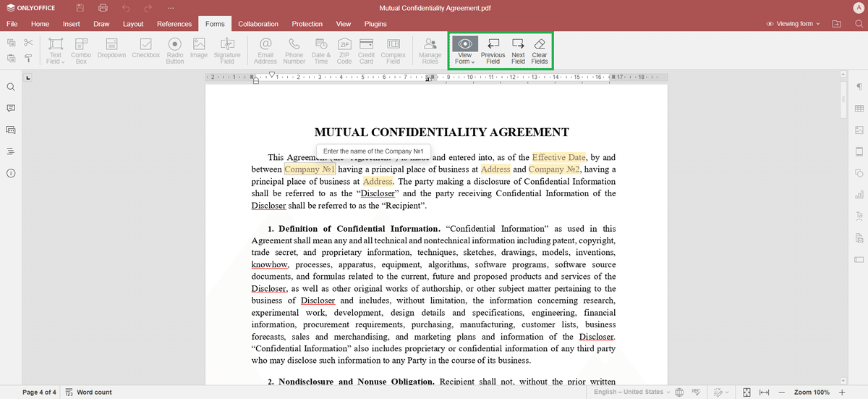Open Header and footer settings icon

pos(859,151)
